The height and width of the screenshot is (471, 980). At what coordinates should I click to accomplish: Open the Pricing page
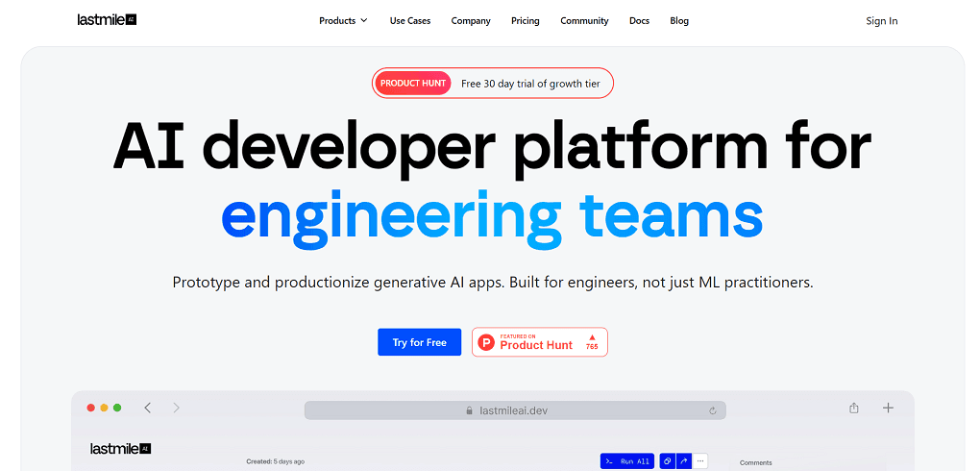click(x=525, y=20)
